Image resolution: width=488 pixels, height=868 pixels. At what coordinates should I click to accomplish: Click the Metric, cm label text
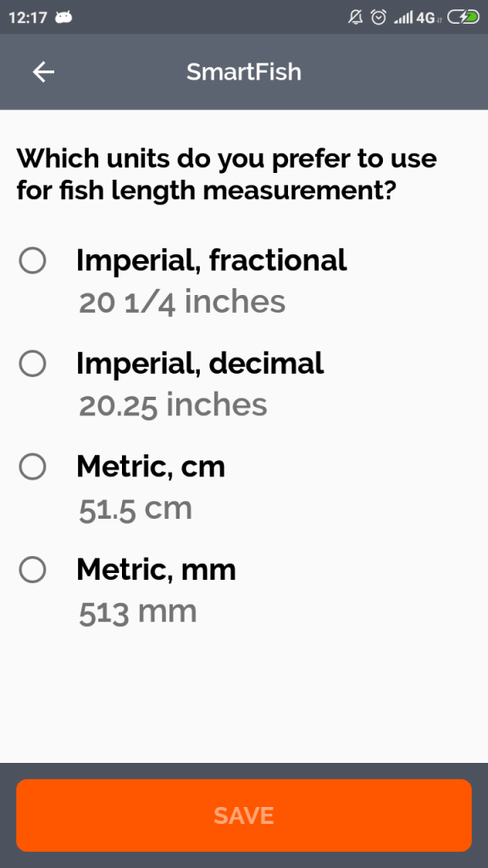click(x=150, y=466)
